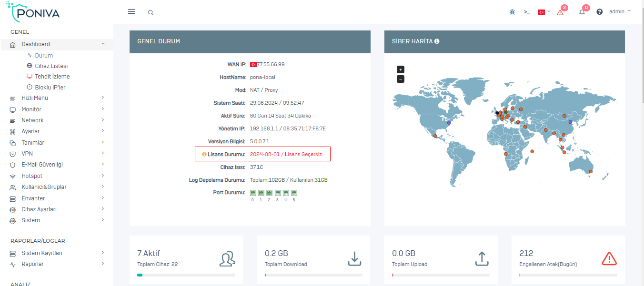Open the terminal console icon
Screen dimensions: 644x286
point(527,12)
